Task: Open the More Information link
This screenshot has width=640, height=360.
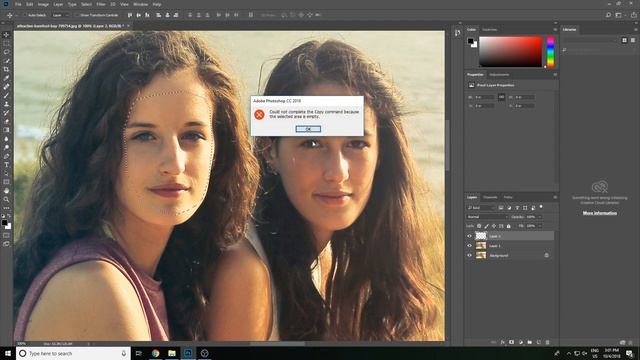Action: pos(600,213)
